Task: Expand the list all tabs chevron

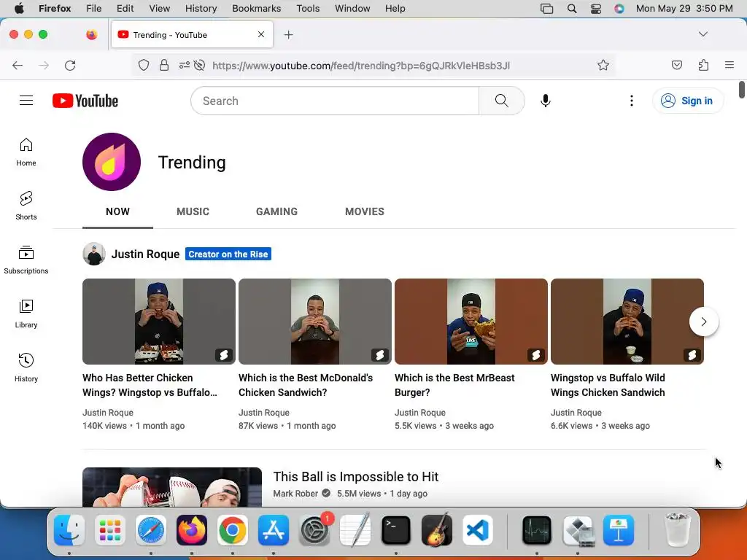Action: (703, 34)
